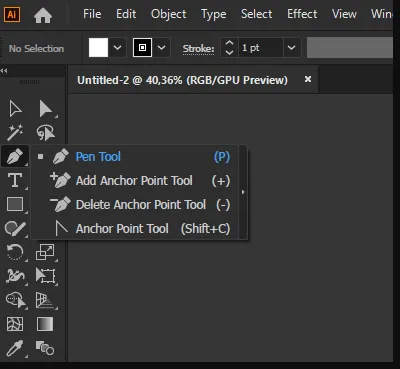The width and height of the screenshot is (400, 369).
Task: Activate the Eyedropper tool
Action: click(15, 348)
